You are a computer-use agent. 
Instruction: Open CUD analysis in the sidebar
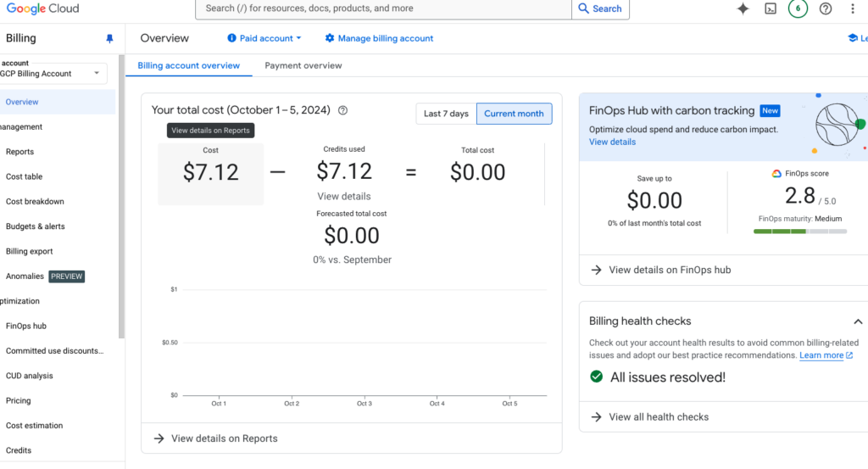tap(30, 376)
